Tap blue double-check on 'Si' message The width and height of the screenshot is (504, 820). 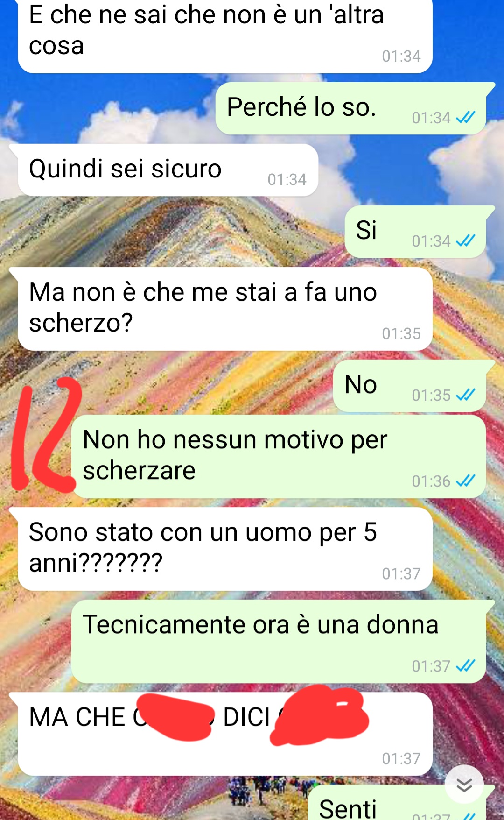pyautogui.click(x=465, y=240)
